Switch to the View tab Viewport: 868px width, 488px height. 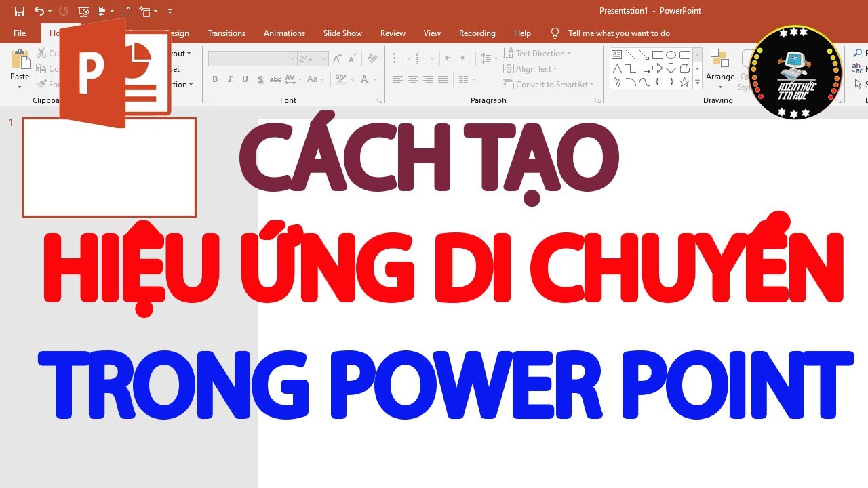(x=432, y=33)
